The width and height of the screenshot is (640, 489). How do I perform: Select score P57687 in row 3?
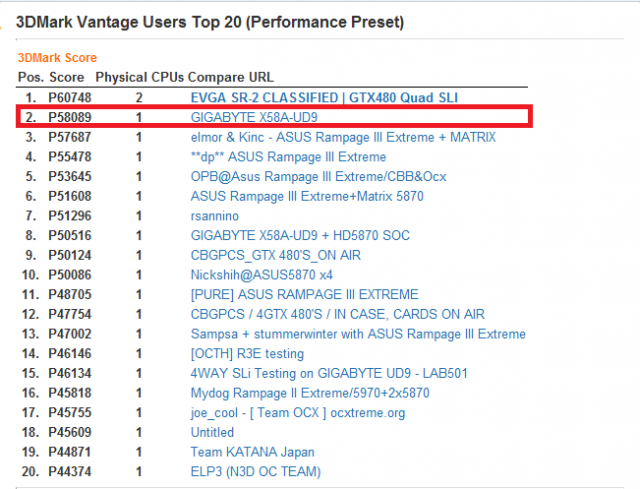coord(70,137)
